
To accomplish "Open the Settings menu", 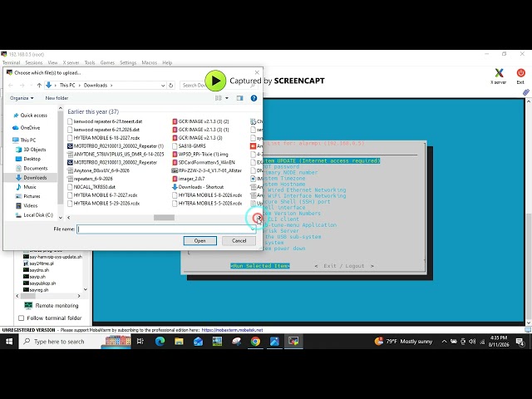I will tap(128, 63).
